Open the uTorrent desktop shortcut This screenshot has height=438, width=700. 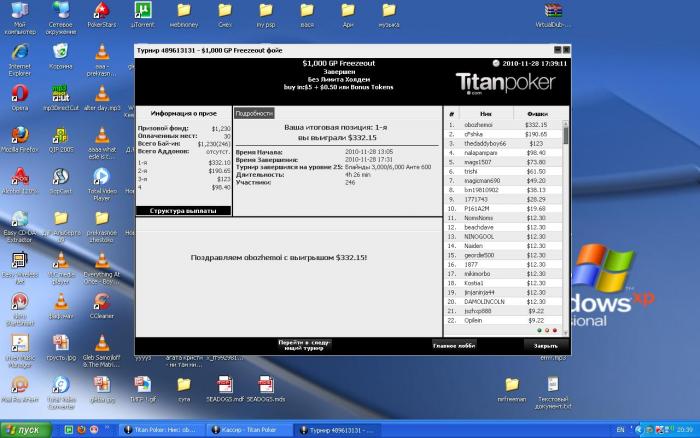click(x=143, y=14)
